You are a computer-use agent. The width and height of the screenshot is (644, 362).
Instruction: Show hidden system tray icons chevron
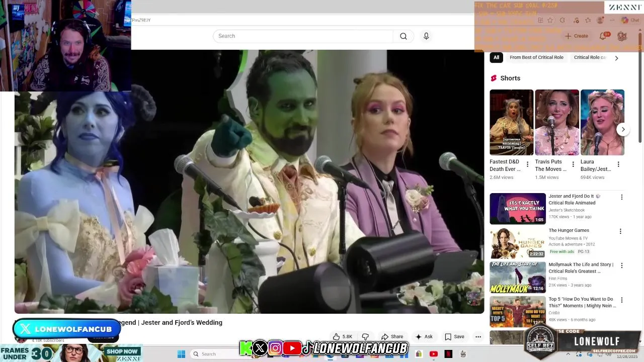(568, 354)
